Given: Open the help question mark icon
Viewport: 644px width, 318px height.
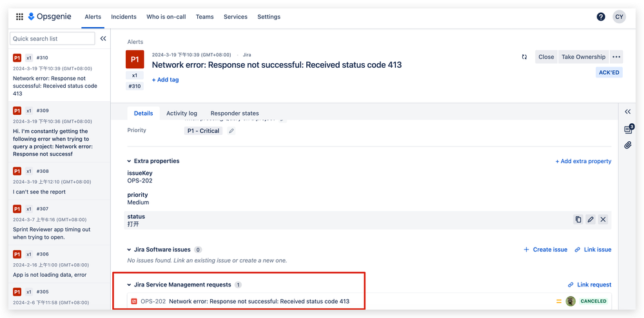Looking at the screenshot, I should pyautogui.click(x=601, y=17).
